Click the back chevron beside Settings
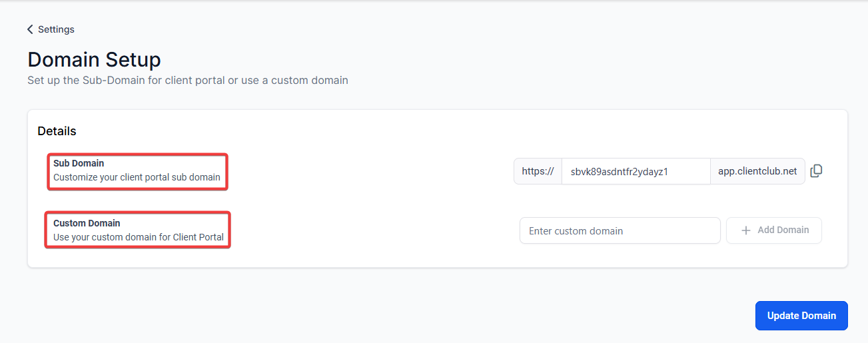 tap(30, 29)
